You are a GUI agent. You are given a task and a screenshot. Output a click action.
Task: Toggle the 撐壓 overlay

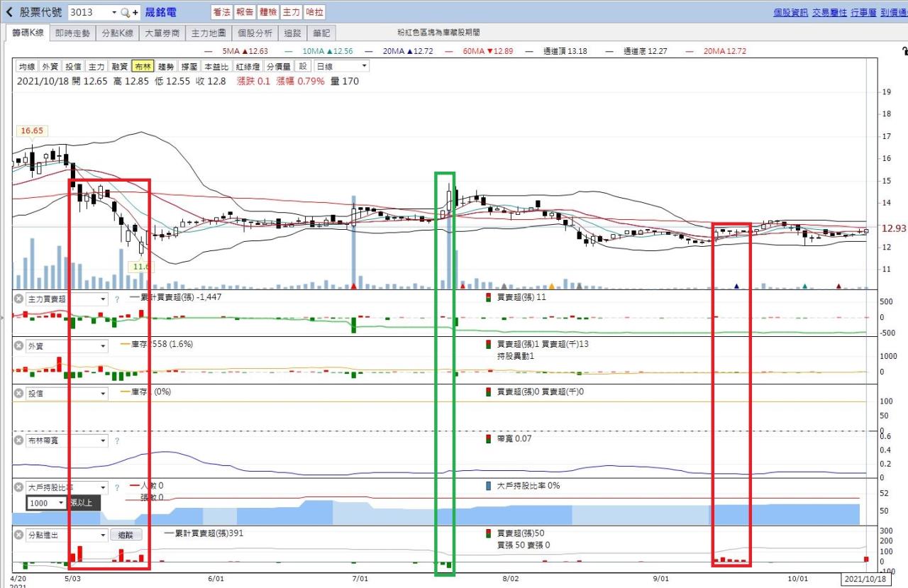189,66
